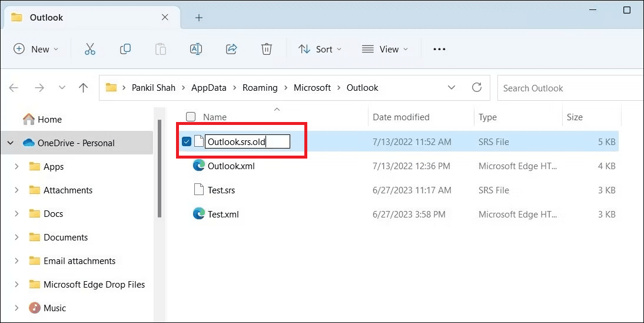Image resolution: width=644 pixels, height=323 pixels.
Task: Click the Outlook.srs.old rename text box
Action: click(x=248, y=141)
